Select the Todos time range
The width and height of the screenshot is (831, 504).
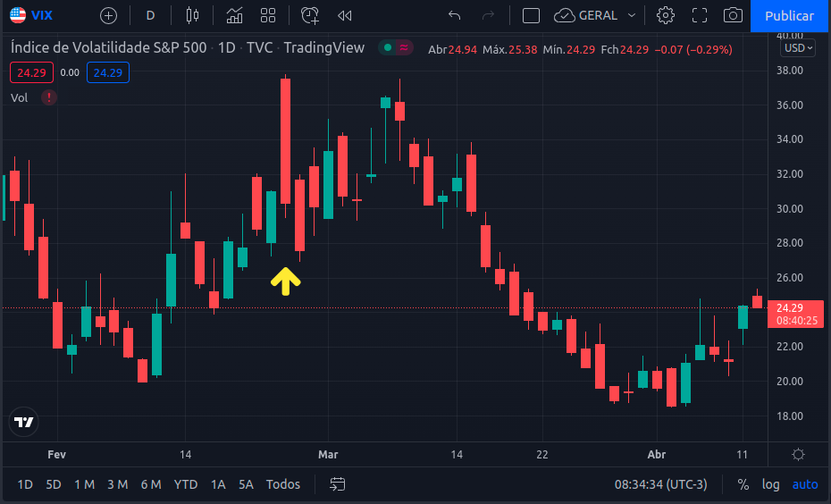tap(283, 484)
